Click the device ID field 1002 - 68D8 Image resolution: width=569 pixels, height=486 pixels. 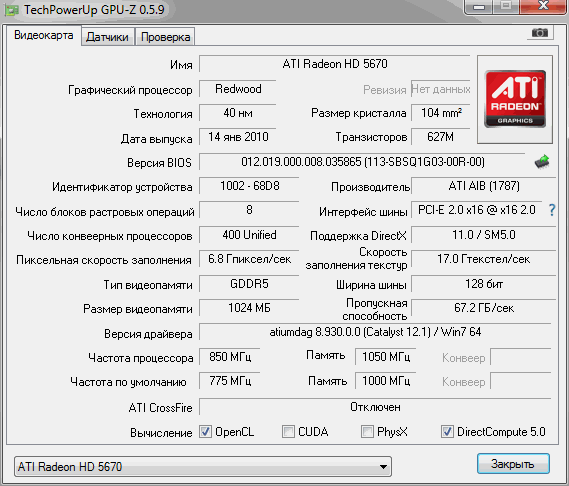(x=249, y=186)
